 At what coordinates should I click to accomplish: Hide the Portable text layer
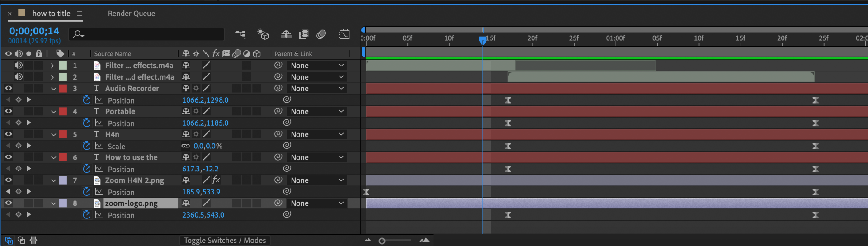coord(9,111)
